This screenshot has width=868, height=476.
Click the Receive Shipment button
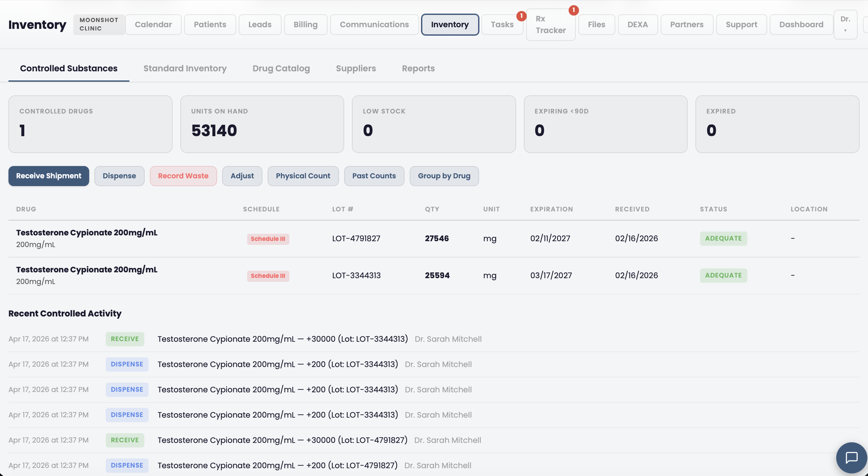pos(48,176)
